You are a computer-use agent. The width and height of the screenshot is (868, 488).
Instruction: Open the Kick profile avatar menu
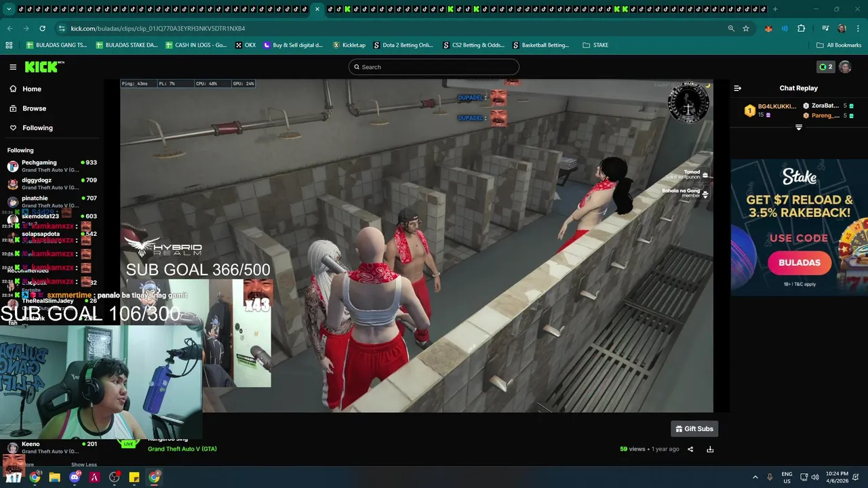coord(845,67)
